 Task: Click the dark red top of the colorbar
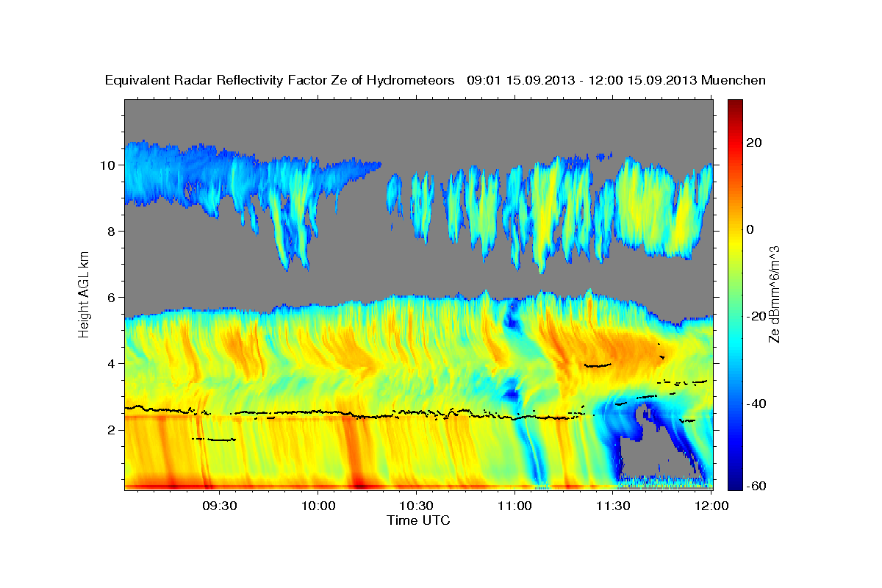(735, 105)
